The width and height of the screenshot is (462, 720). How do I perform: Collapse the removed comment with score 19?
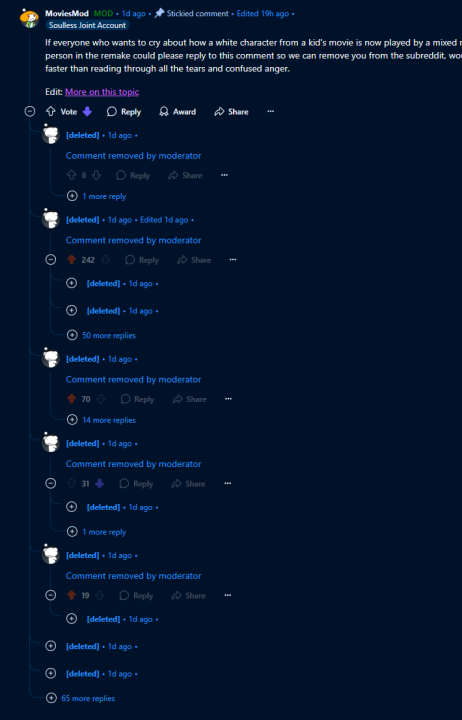tap(51, 596)
